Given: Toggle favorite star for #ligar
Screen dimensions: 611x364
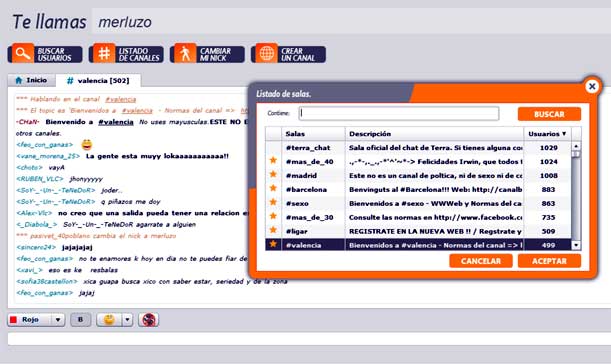Looking at the screenshot, I should point(273,230).
